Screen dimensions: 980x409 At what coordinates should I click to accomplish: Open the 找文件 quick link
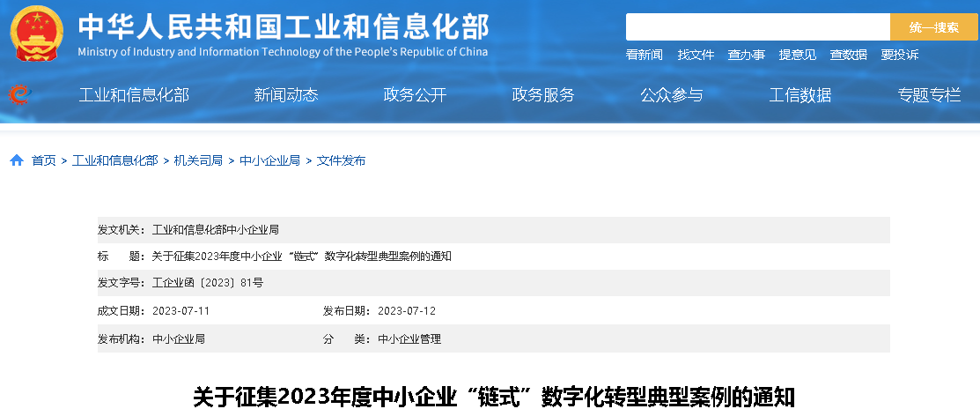pos(696,55)
